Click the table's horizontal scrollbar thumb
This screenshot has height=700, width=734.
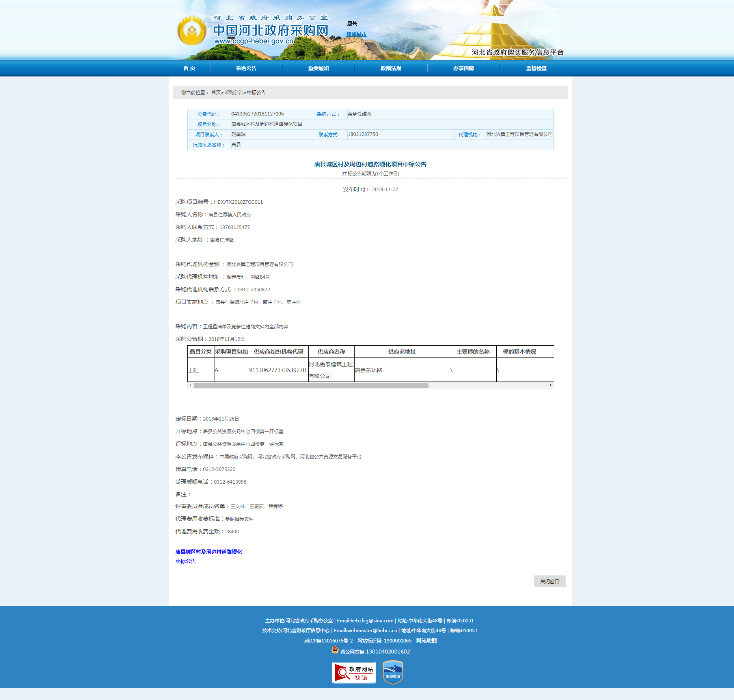311,385
